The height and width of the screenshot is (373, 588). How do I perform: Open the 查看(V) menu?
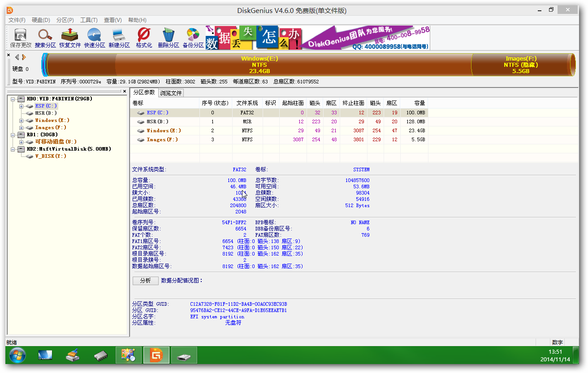coord(112,20)
